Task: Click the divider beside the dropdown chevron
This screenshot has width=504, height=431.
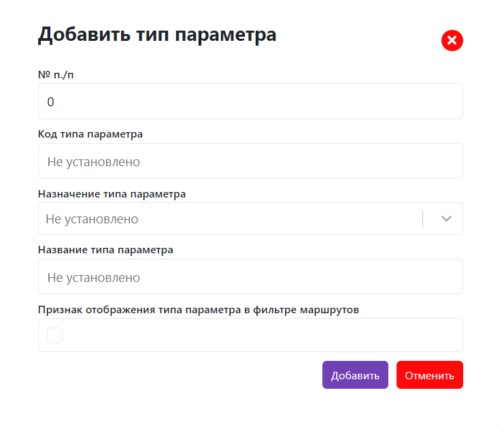Action: click(x=423, y=219)
